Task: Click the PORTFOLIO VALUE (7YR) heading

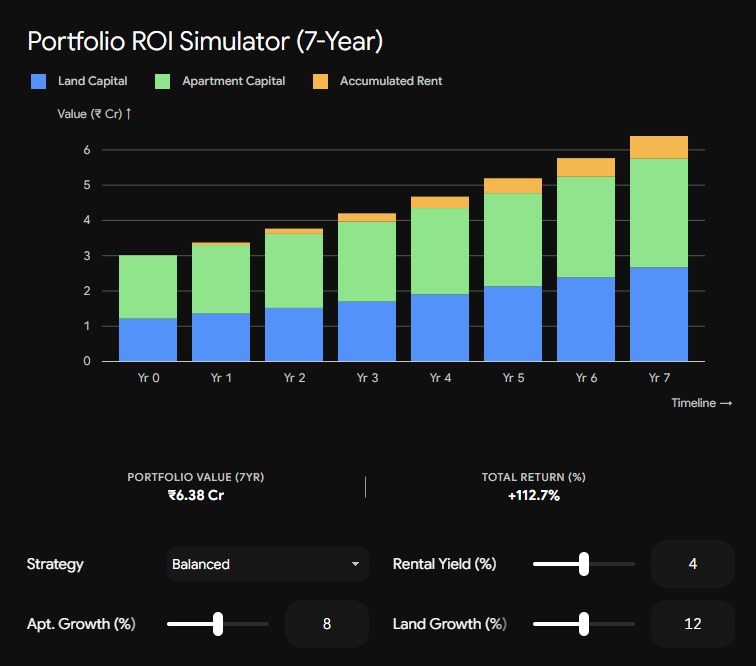Action: click(x=196, y=477)
